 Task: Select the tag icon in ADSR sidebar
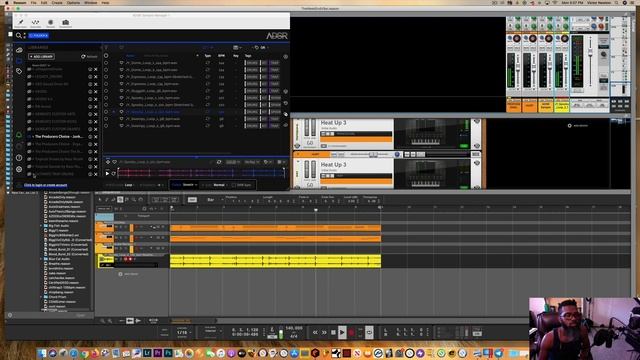click(19, 71)
